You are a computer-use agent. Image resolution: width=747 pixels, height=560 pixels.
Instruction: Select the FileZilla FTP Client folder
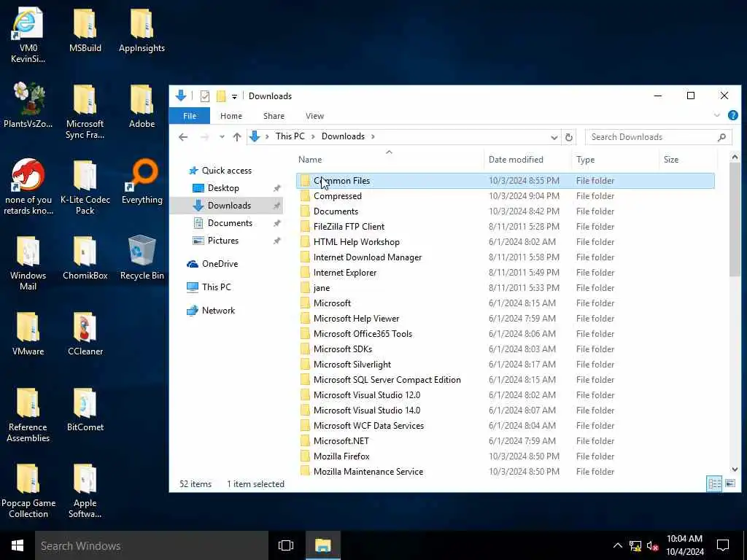(505, 227)
